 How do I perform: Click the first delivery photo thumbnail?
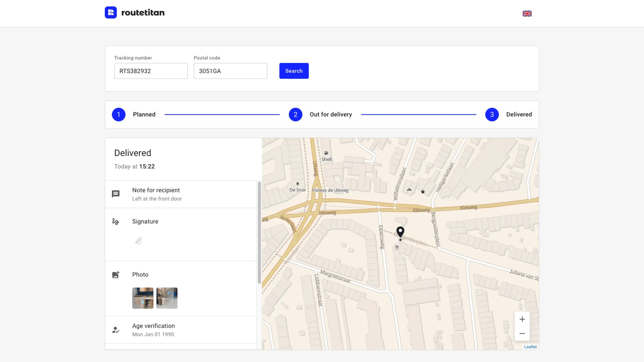142,297
